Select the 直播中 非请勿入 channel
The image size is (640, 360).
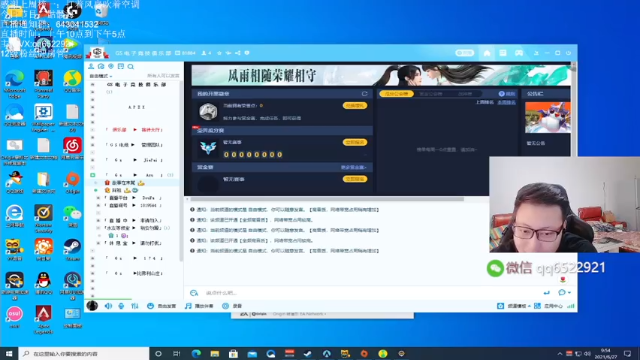pos(134,220)
